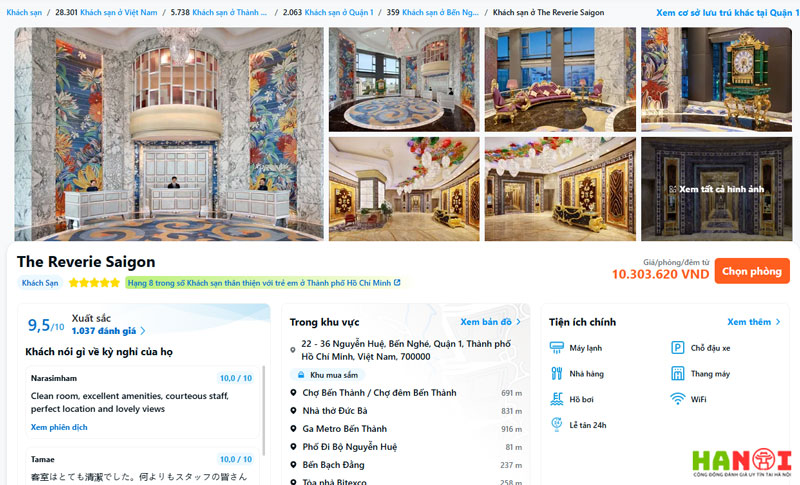The image size is (800, 485).
Task: Click the parking (Chỗ đậu xe) icon
Action: (x=678, y=348)
